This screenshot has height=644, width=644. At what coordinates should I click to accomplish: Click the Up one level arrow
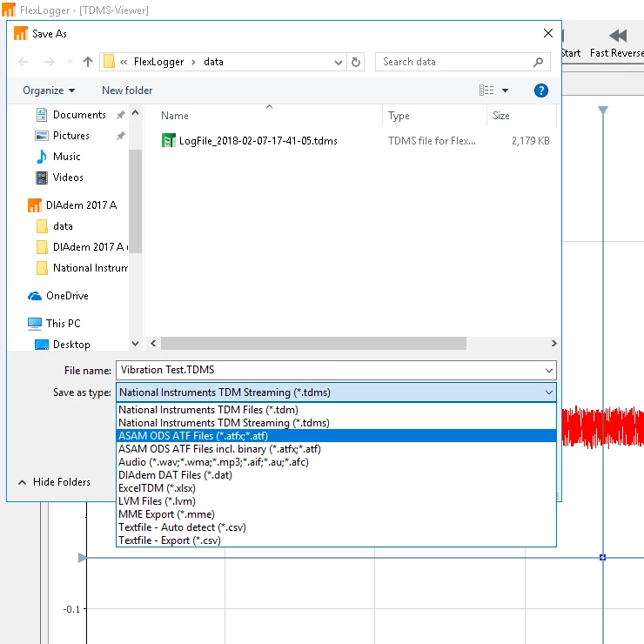click(88, 62)
